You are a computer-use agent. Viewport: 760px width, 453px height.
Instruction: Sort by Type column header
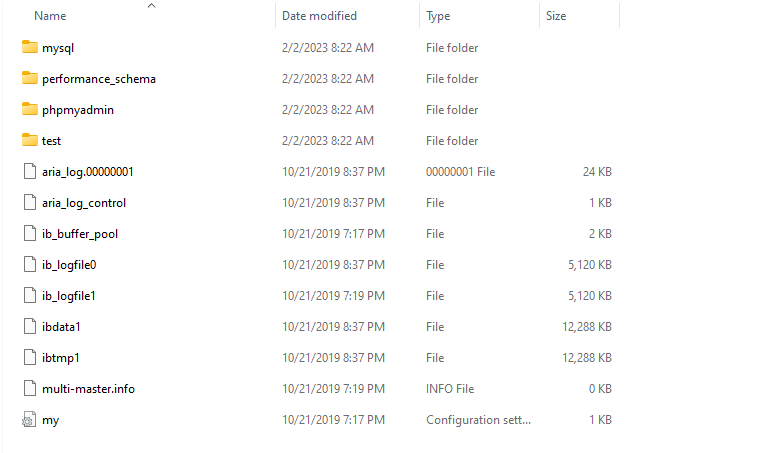(438, 16)
